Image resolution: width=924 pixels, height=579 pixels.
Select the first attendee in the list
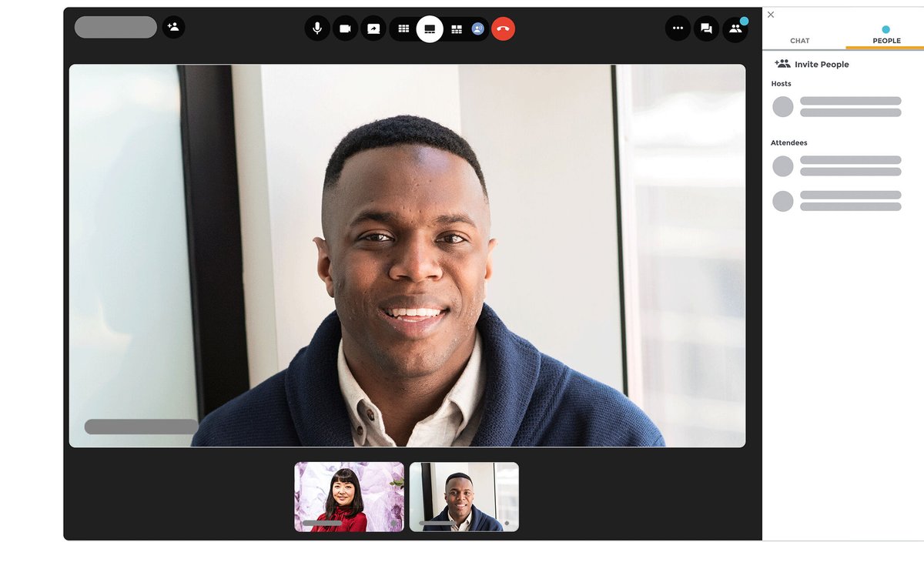tap(837, 166)
